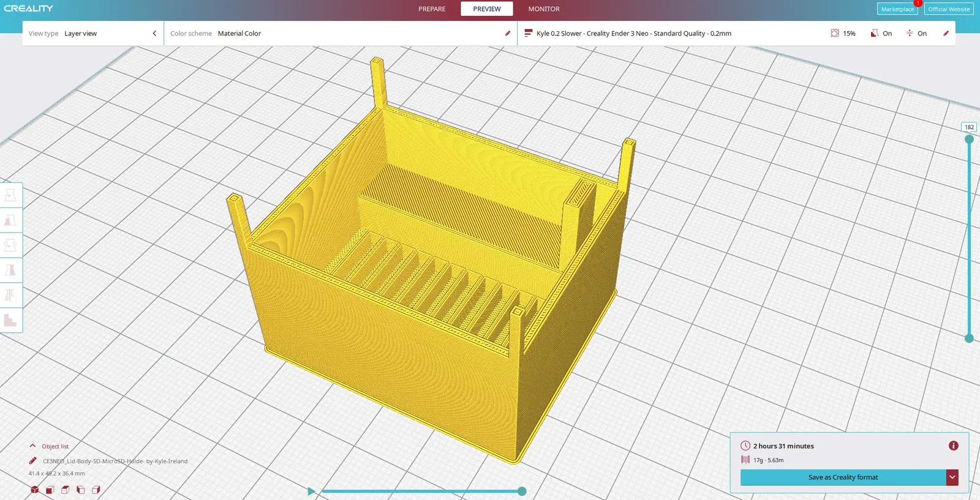Select the Scale tool in left toolbar
The width and height of the screenshot is (980, 500).
pyautogui.click(x=10, y=220)
